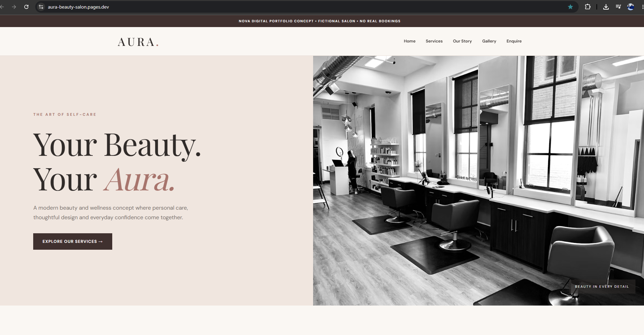Click the italic 'Aura.' headline word
Viewport: 644px width, 335px height.
pyautogui.click(x=139, y=180)
